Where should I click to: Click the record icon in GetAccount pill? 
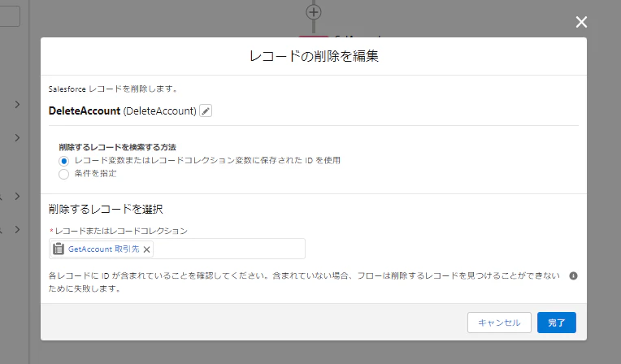click(x=59, y=249)
